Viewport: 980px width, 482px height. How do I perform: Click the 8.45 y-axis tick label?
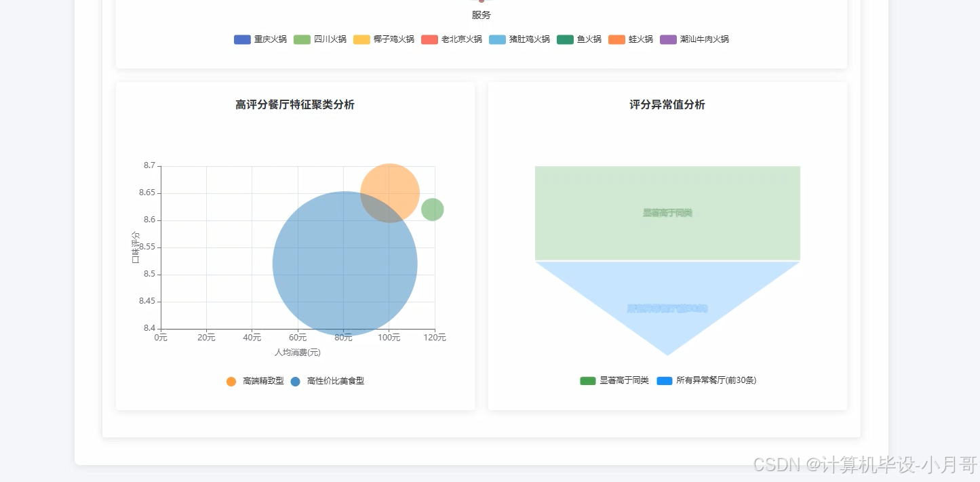click(146, 301)
